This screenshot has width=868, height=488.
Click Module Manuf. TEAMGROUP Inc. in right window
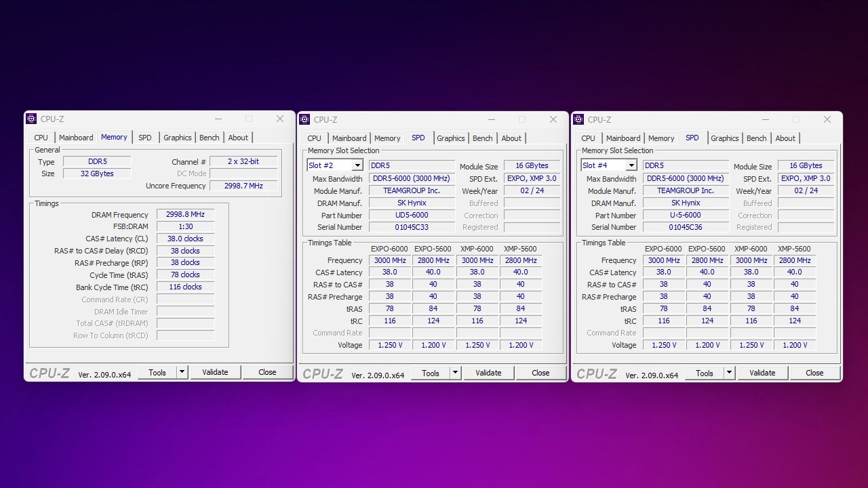point(686,190)
